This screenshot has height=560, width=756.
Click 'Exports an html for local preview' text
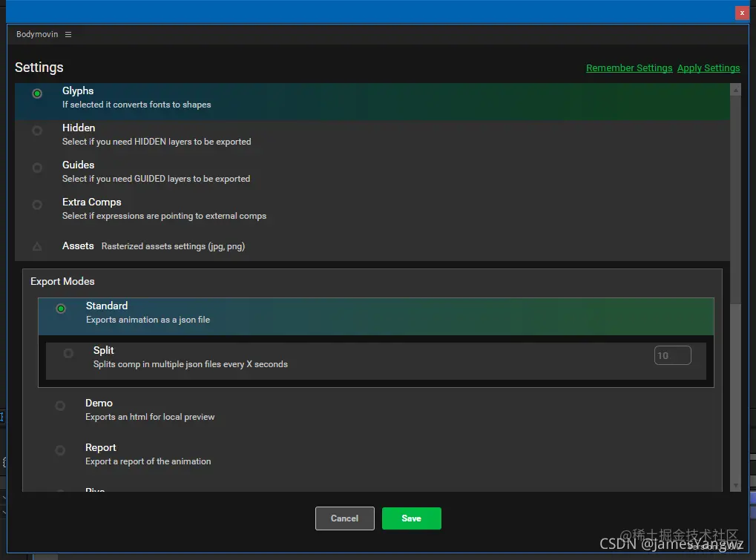coord(150,417)
